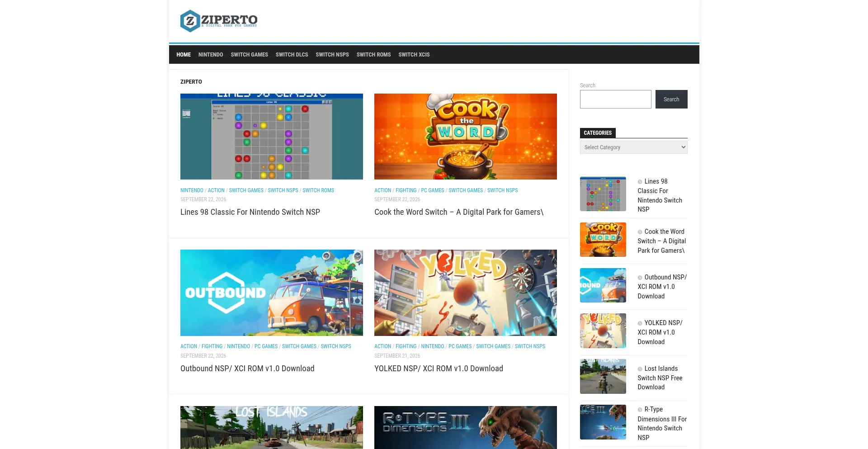Click the ZIPERTO section heading above the posts
The height and width of the screenshot is (449, 868).
coord(191,82)
